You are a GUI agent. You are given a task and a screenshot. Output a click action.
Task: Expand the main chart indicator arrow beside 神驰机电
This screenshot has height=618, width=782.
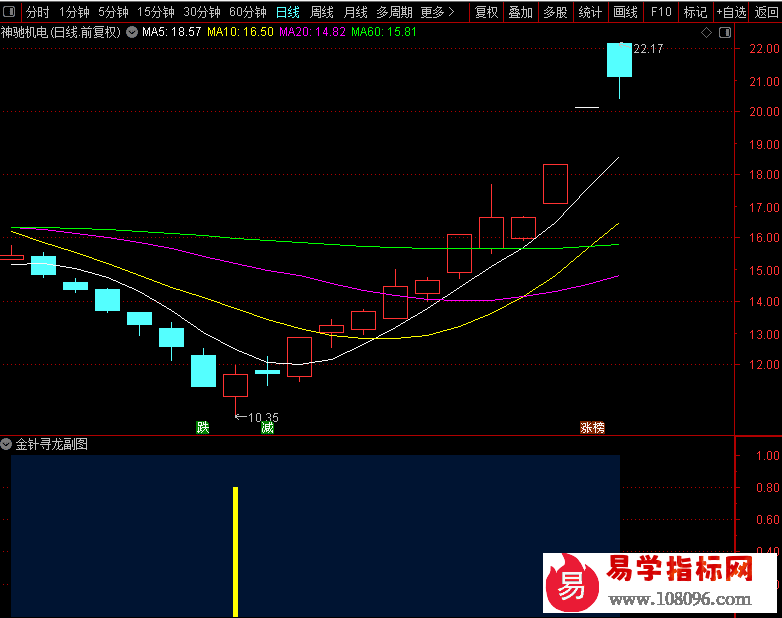coord(132,32)
